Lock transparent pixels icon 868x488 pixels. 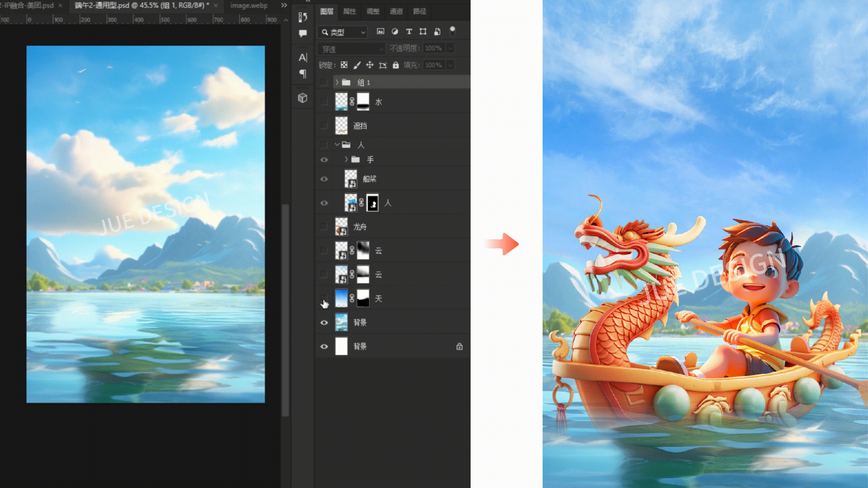click(x=344, y=65)
